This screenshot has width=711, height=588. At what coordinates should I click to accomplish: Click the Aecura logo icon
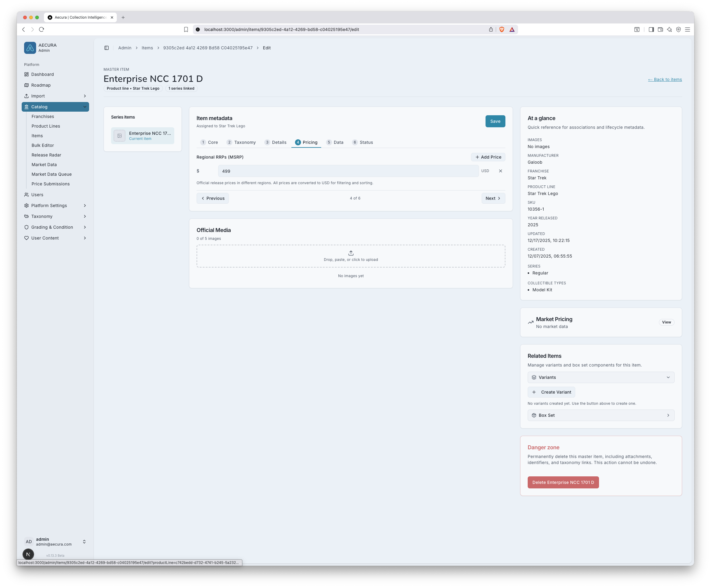(30, 48)
